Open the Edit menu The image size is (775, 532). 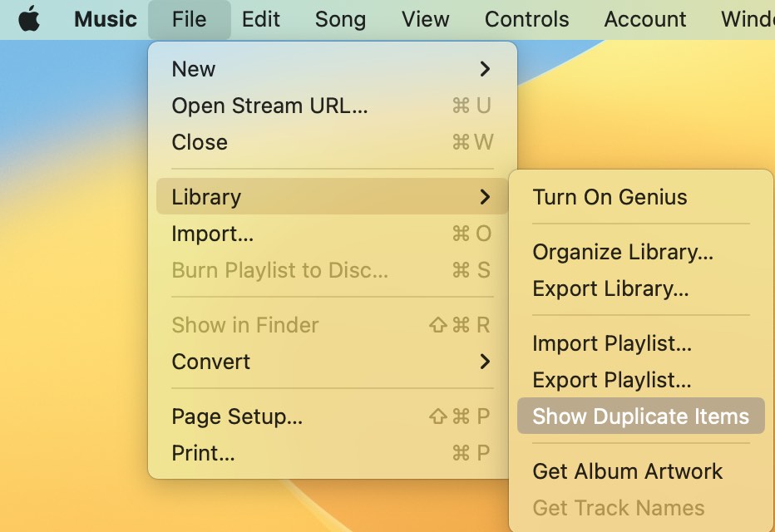[260, 19]
